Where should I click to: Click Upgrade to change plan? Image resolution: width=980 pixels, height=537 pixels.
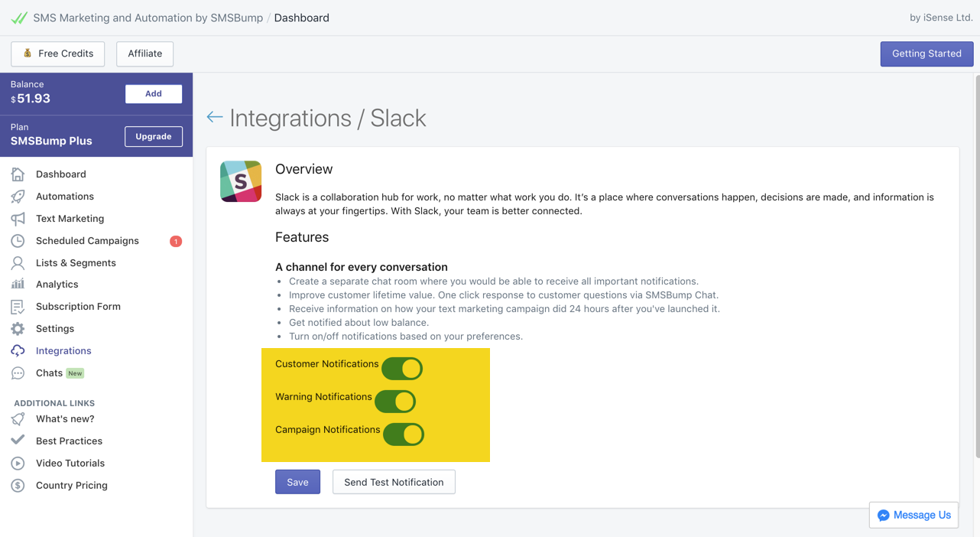[154, 137]
